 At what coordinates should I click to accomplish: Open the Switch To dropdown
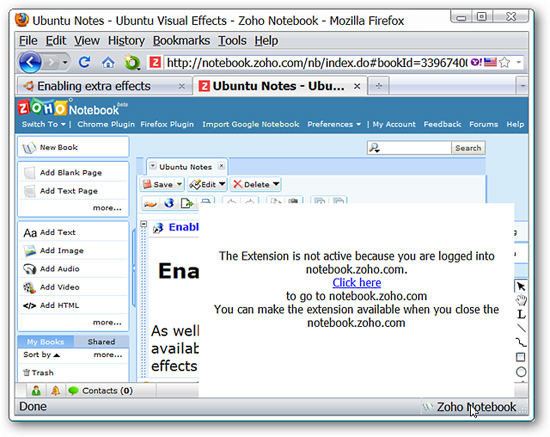point(43,124)
